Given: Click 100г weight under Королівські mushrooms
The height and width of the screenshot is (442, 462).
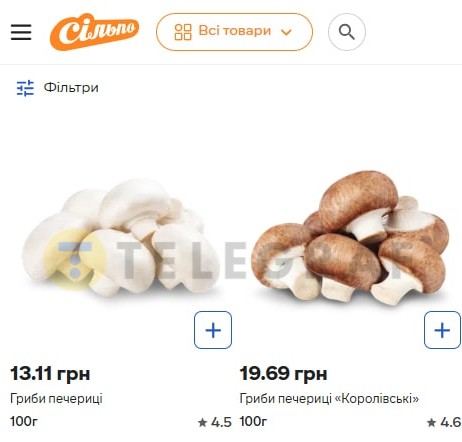Looking at the screenshot, I should click(x=253, y=421).
